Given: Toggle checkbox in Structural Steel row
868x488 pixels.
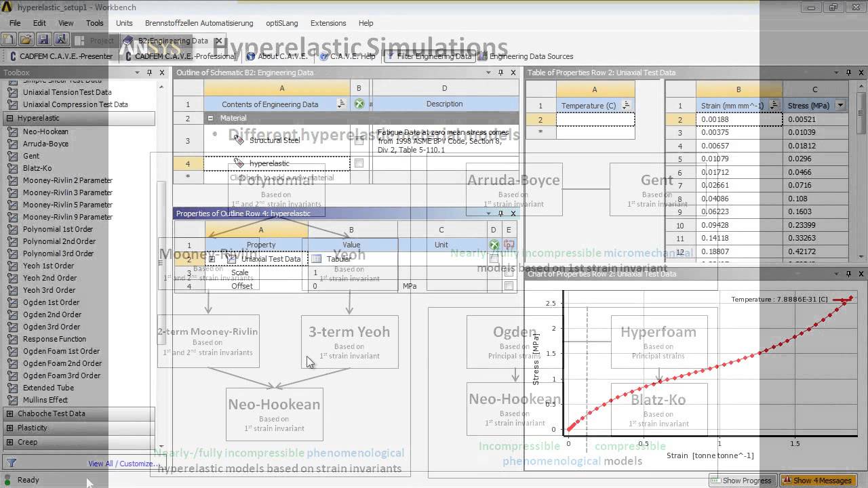Looking at the screenshot, I should coord(359,141).
